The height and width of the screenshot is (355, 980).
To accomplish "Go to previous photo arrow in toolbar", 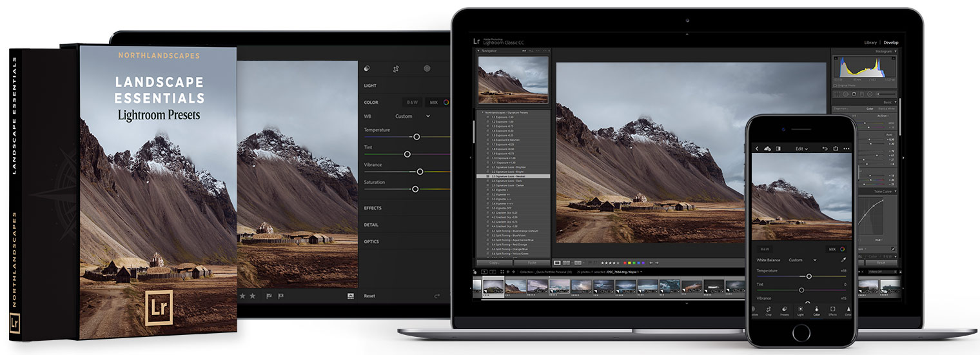I will pos(651,263).
